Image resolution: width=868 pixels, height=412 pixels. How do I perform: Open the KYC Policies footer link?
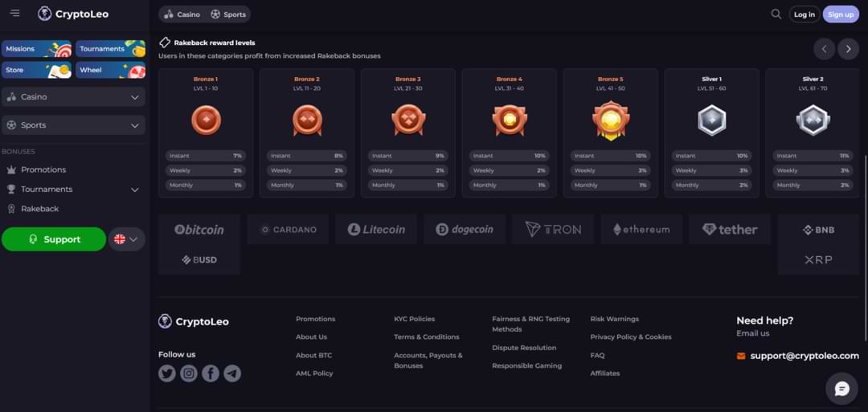click(414, 319)
